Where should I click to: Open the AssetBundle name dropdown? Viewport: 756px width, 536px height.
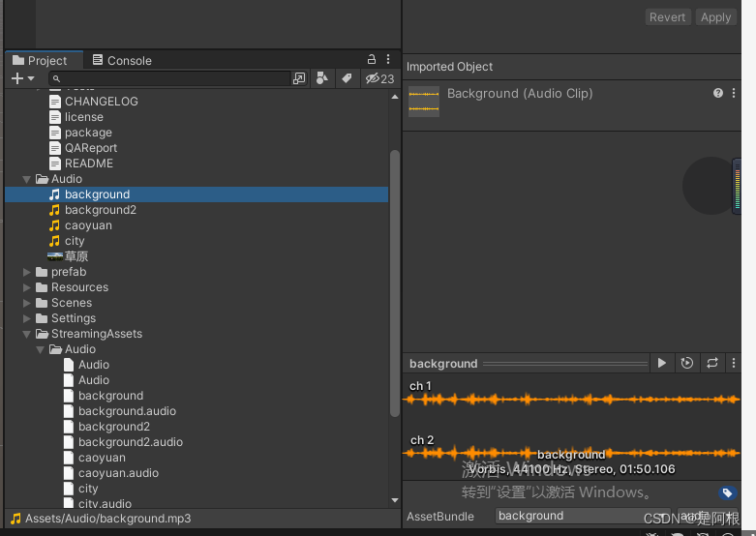coord(583,516)
